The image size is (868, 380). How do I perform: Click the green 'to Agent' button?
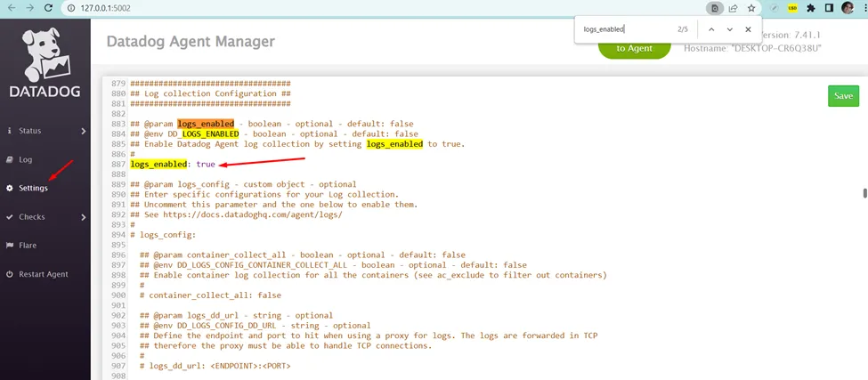click(x=635, y=48)
